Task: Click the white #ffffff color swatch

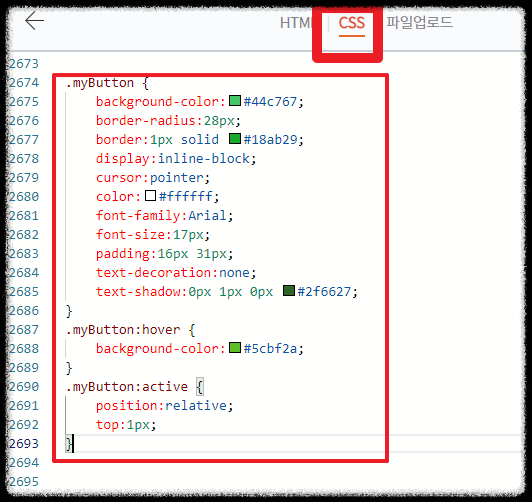Action: 150,196
